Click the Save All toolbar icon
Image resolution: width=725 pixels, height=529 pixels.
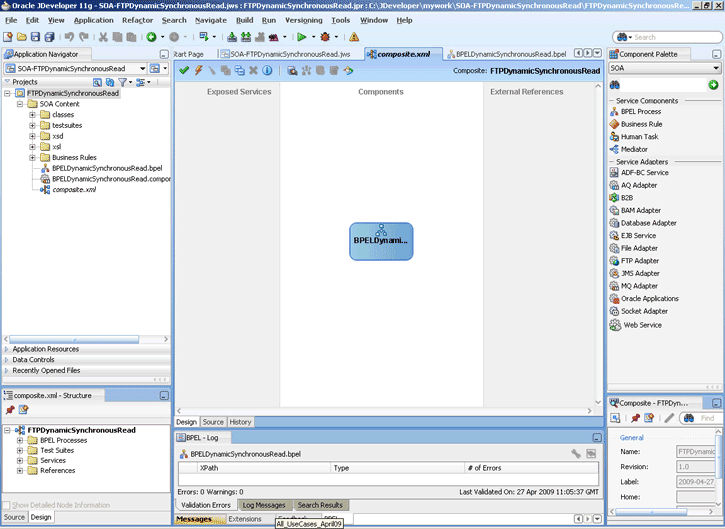[x=51, y=37]
